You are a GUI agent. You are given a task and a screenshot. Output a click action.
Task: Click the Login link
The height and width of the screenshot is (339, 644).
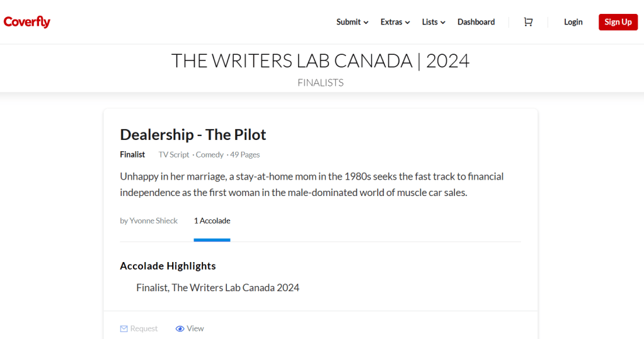pyautogui.click(x=573, y=22)
